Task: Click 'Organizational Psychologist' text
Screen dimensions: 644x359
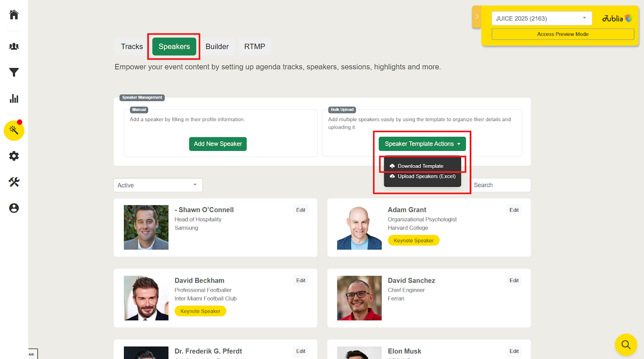Action: [422, 219]
